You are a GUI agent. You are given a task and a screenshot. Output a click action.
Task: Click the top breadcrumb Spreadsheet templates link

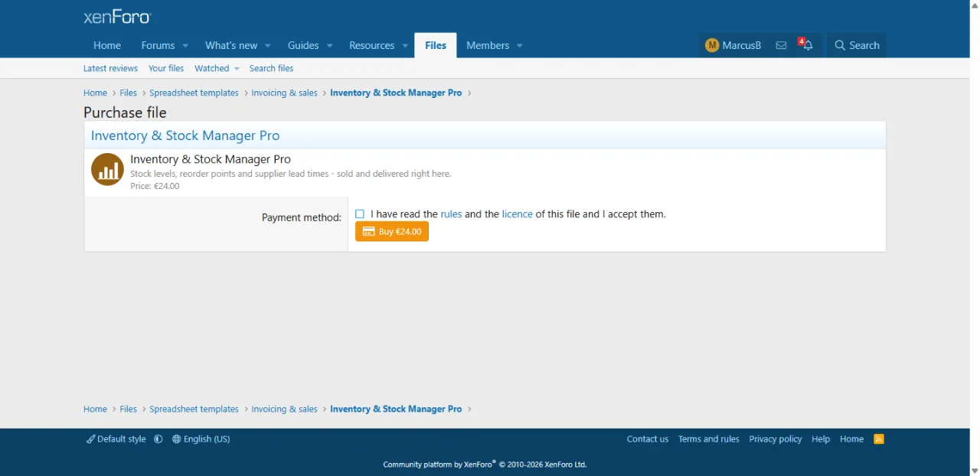[x=194, y=93]
